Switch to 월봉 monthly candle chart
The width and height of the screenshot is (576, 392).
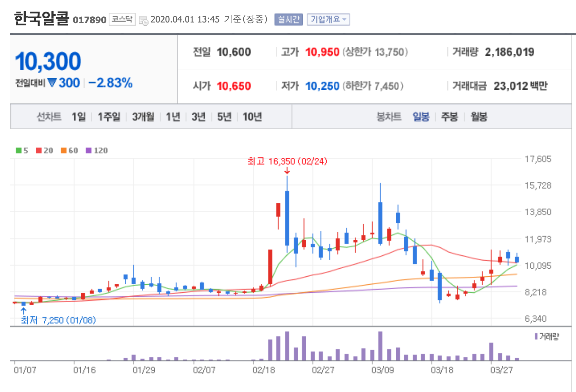click(479, 117)
